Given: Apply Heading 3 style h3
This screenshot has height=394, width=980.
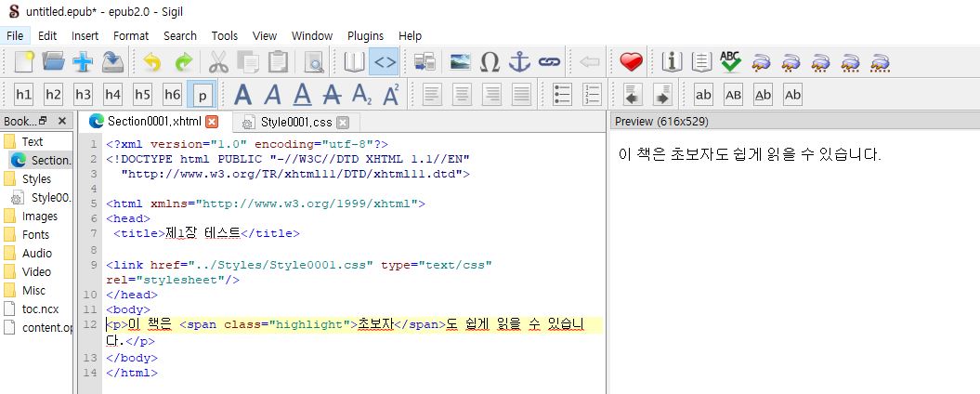Looking at the screenshot, I should click(83, 95).
